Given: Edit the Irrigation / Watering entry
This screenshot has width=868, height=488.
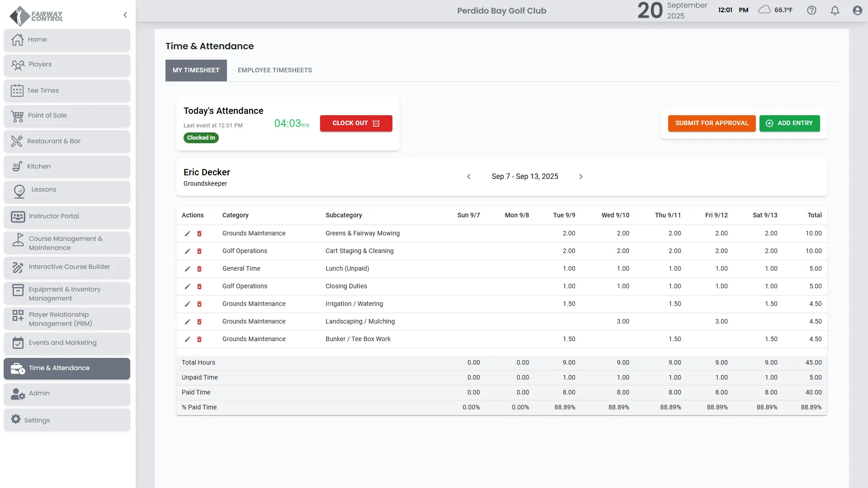Looking at the screenshot, I should [187, 304].
